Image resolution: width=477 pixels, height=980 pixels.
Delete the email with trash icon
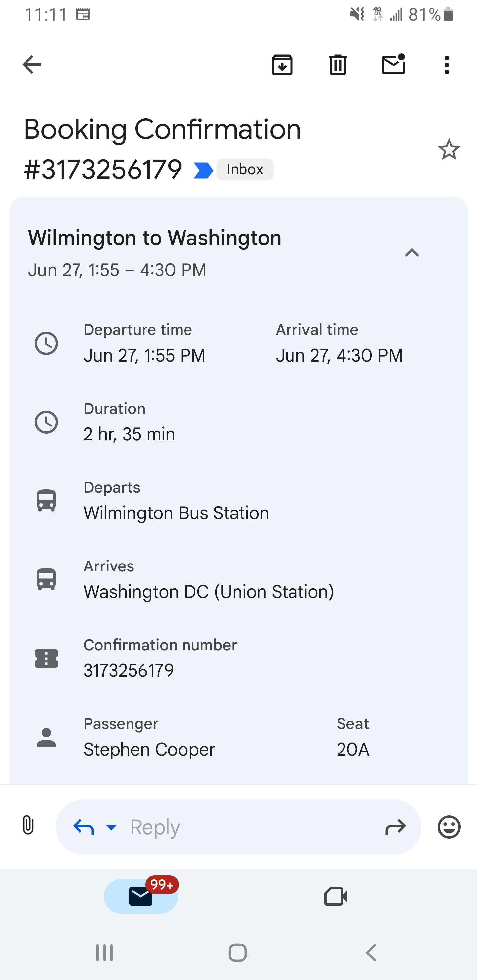[337, 65]
